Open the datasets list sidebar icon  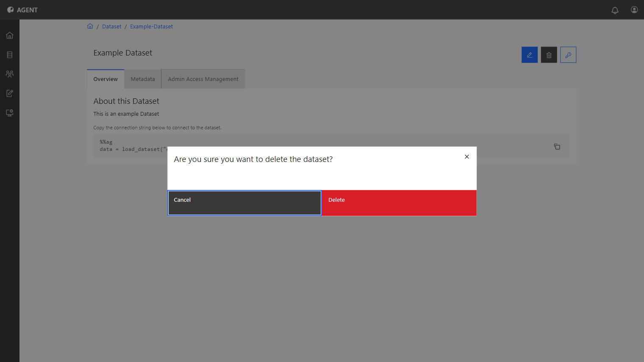(10, 55)
